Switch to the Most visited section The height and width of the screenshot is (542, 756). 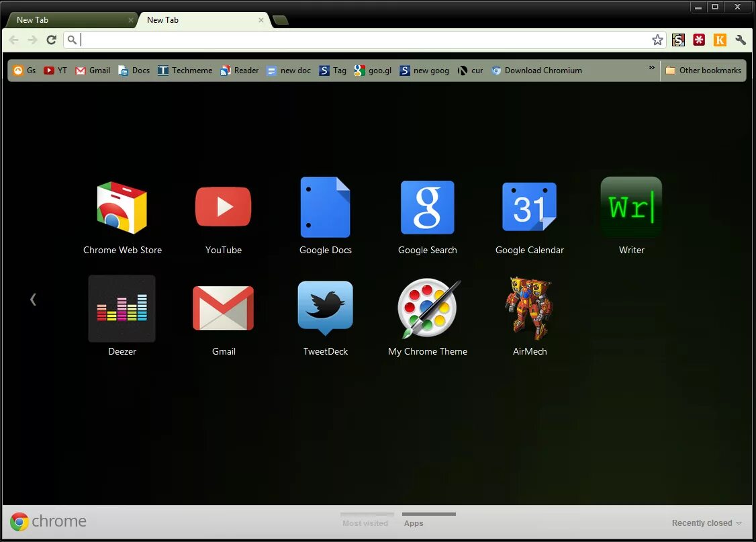[x=366, y=521]
